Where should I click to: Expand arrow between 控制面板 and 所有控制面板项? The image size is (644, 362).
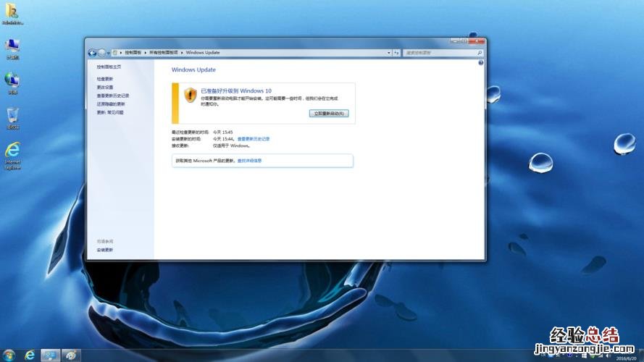point(146,53)
